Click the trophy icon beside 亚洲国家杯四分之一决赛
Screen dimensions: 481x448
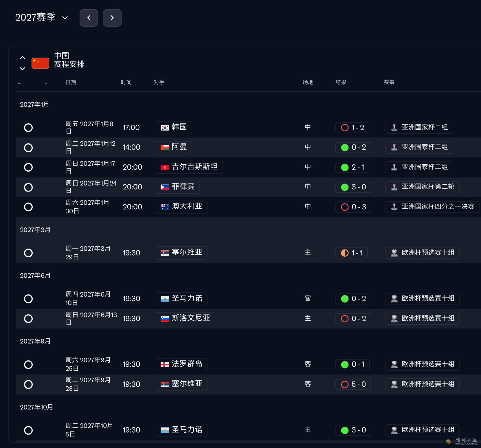coord(394,207)
